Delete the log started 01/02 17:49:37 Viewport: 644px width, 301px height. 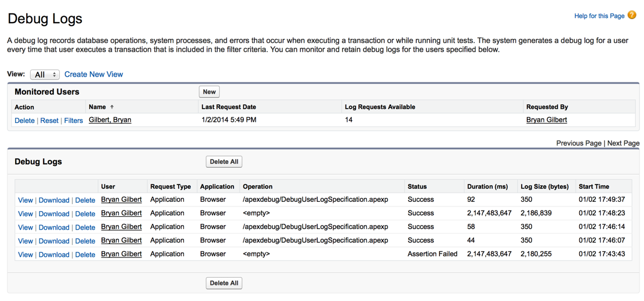(x=85, y=200)
